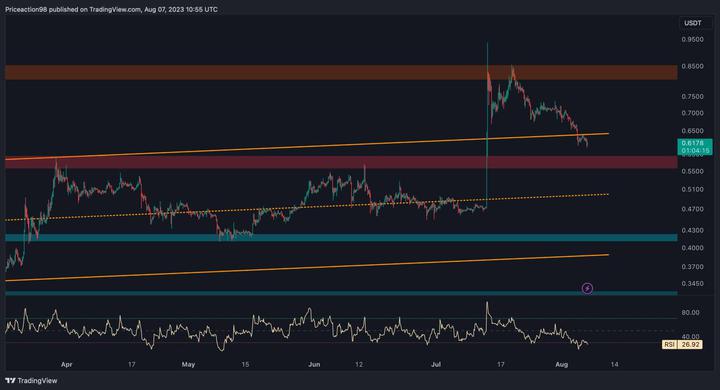Click the May date label
This screenshot has width=720, height=390.
point(188,364)
